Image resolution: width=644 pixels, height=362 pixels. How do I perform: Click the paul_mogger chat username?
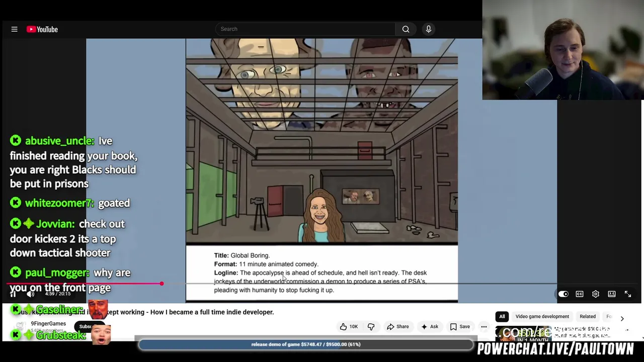tap(57, 273)
